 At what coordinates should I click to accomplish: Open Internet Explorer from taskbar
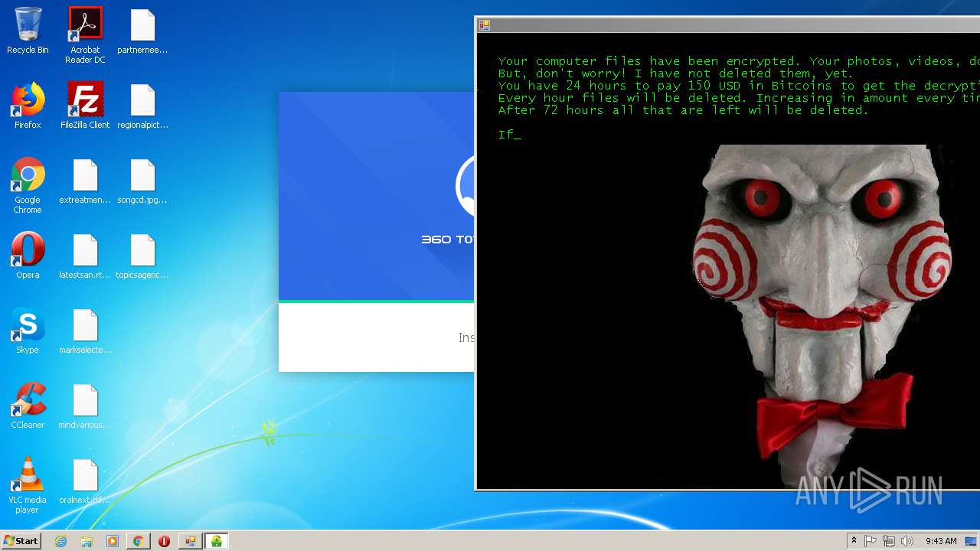click(60, 541)
